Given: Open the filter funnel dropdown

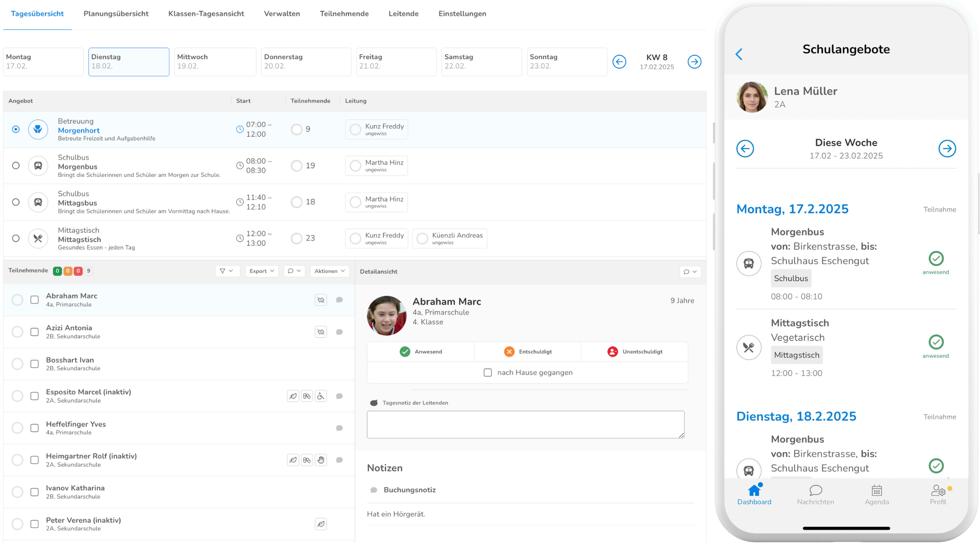Looking at the screenshot, I should click(x=227, y=271).
